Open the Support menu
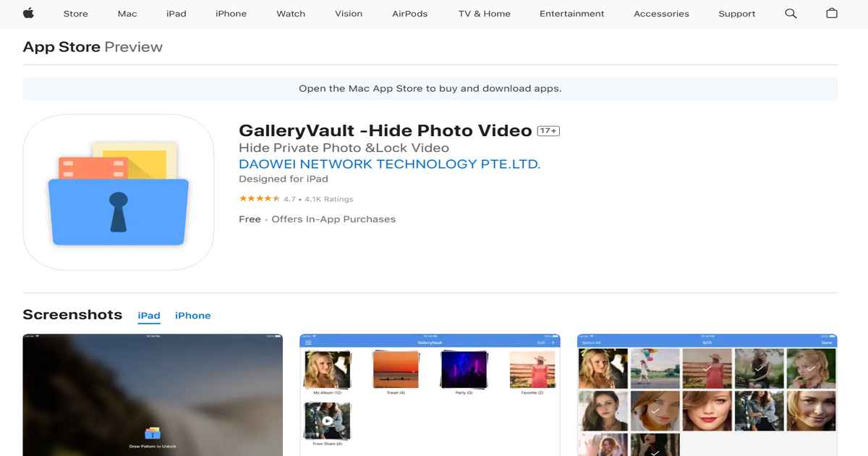The width and height of the screenshot is (868, 456). tap(737, 14)
